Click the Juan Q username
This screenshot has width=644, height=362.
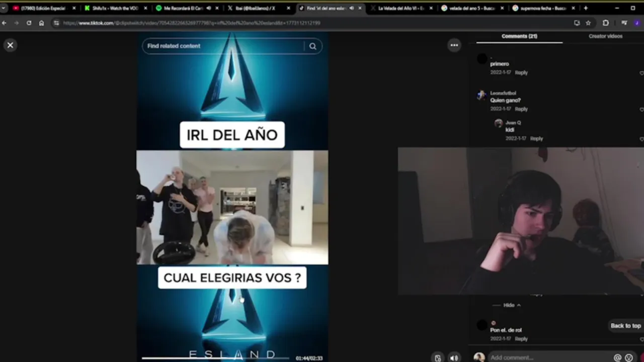[x=513, y=123]
